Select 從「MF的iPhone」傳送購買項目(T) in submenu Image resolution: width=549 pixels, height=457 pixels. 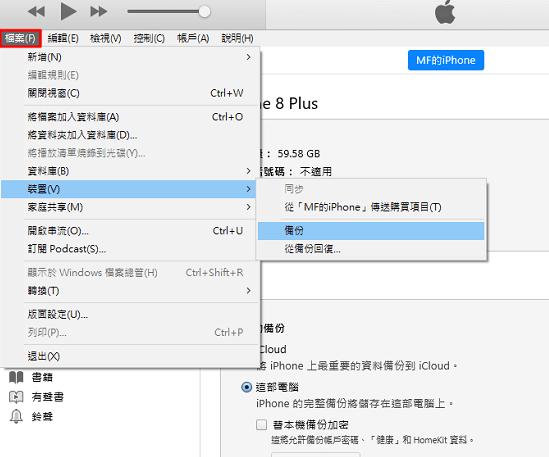click(371, 207)
